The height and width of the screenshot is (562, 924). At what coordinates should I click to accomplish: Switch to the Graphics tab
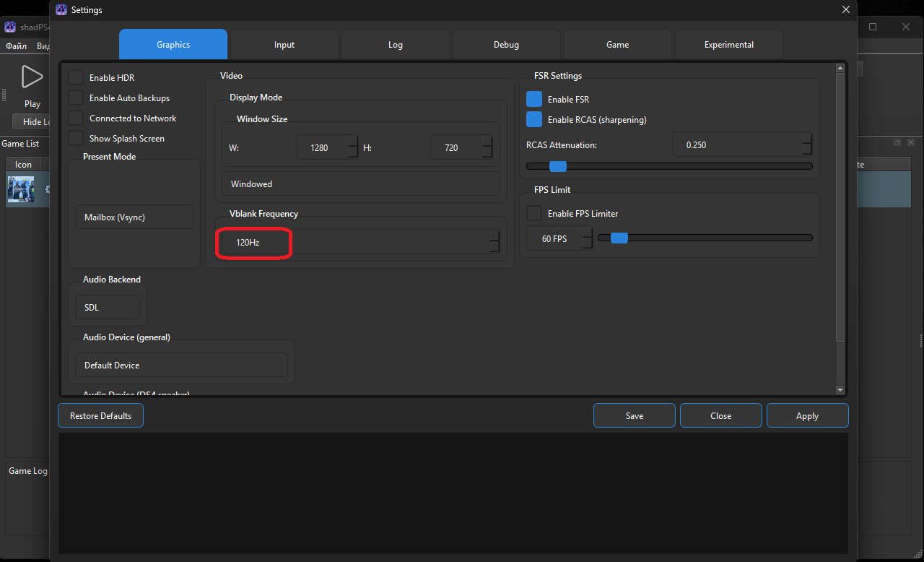173,44
